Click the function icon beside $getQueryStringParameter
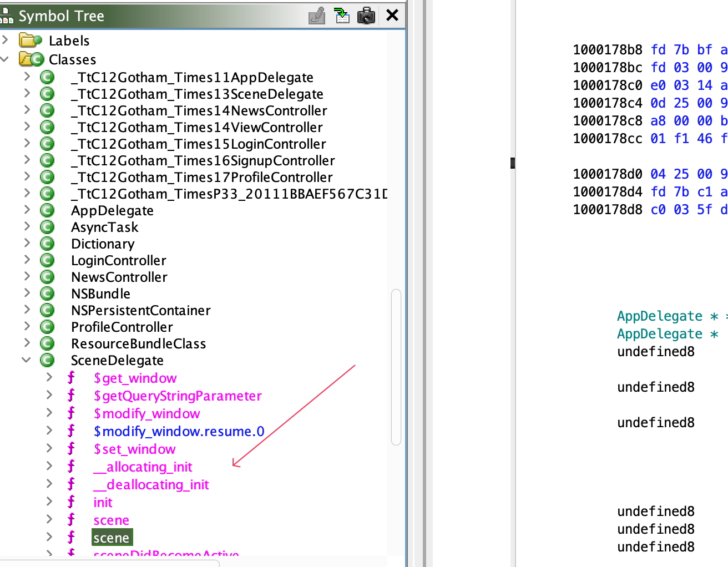 (71, 396)
